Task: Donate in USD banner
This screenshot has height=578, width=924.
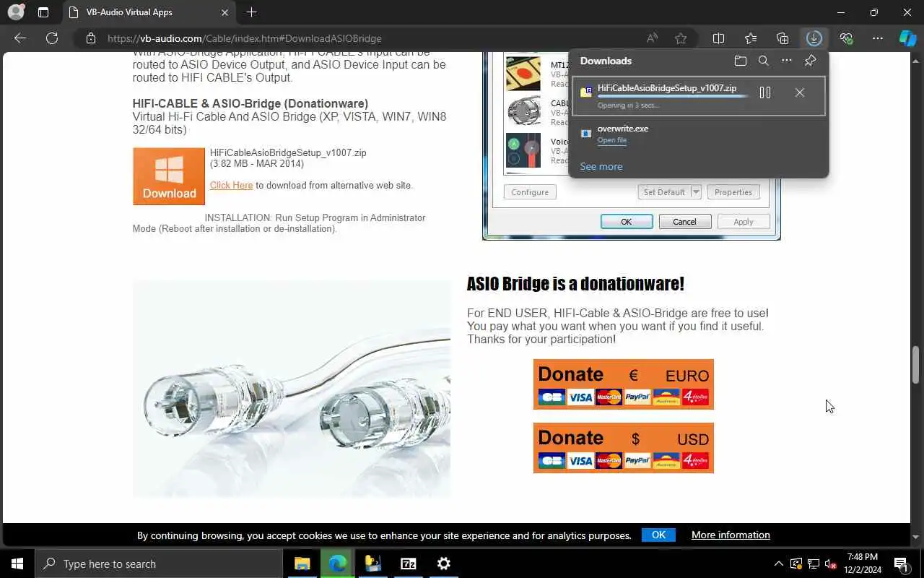Action: tap(624, 448)
